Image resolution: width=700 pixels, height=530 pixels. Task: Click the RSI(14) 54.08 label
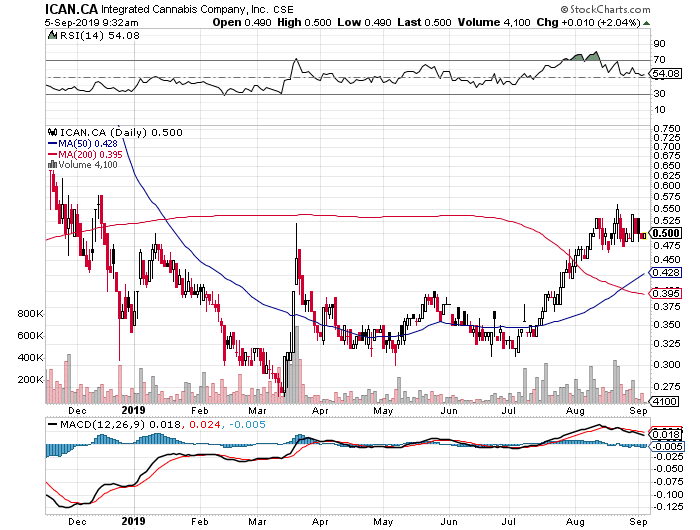coord(100,35)
